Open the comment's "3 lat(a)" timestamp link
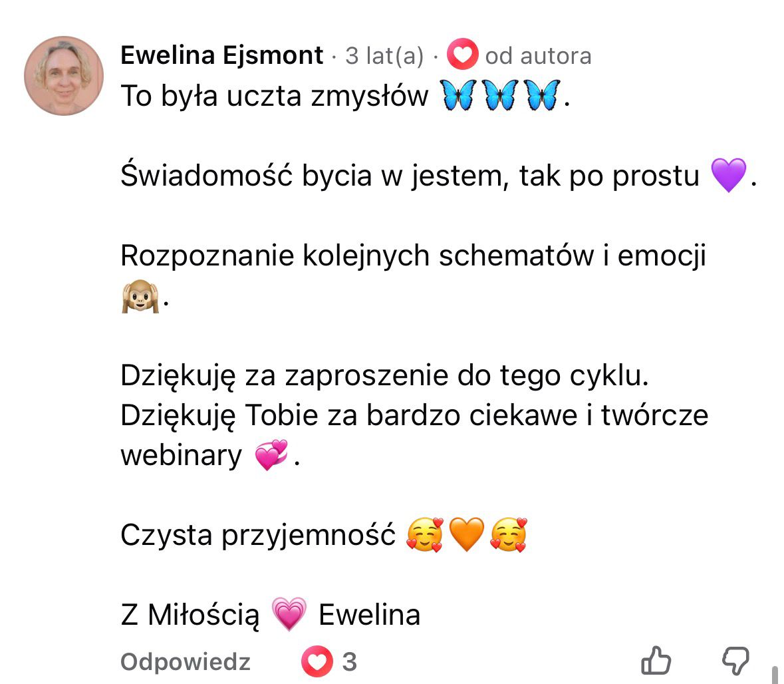Viewport: 784px width, 684px height. click(x=384, y=56)
